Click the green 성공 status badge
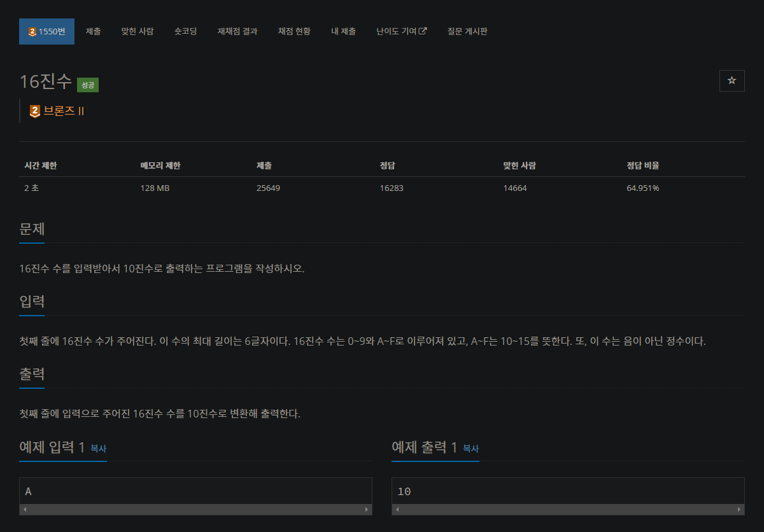Screen dimensions: 764x532 tap(88, 84)
